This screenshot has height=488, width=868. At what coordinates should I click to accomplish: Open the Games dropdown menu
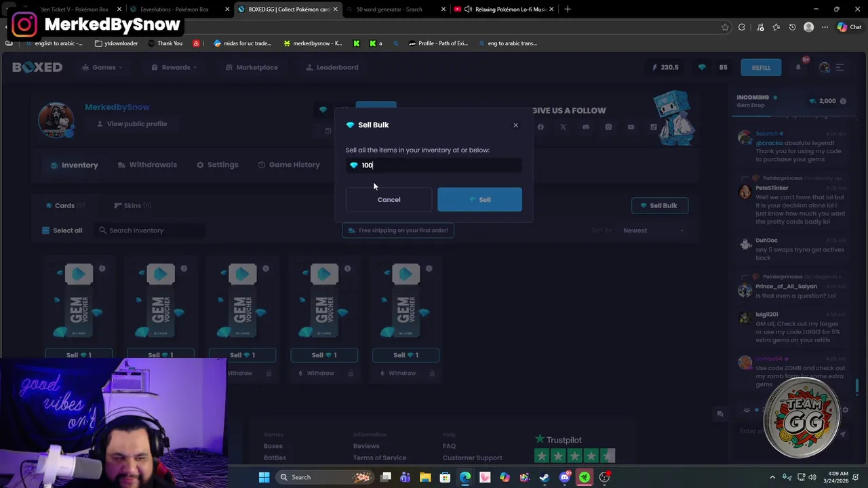(102, 67)
